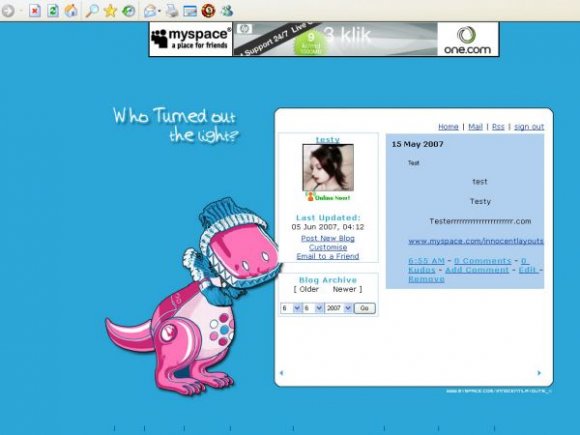Click the Edit post link

coord(528,270)
